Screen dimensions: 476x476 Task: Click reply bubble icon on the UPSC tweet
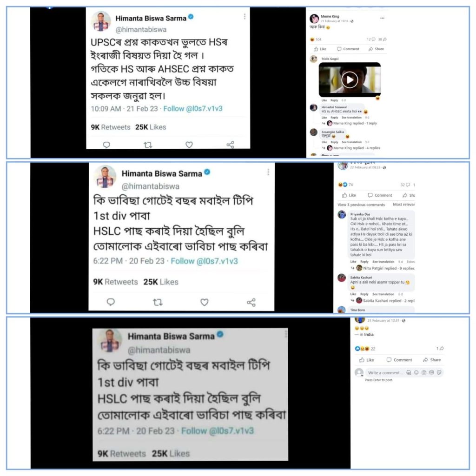[106, 145]
